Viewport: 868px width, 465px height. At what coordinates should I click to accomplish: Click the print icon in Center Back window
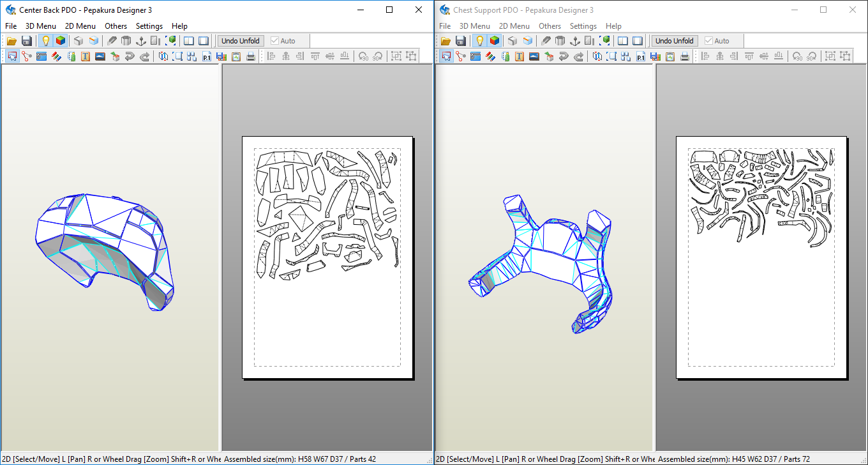coord(251,56)
